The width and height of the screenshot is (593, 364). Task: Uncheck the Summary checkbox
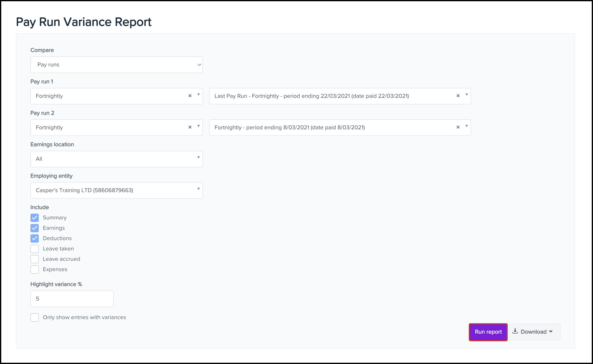click(34, 218)
